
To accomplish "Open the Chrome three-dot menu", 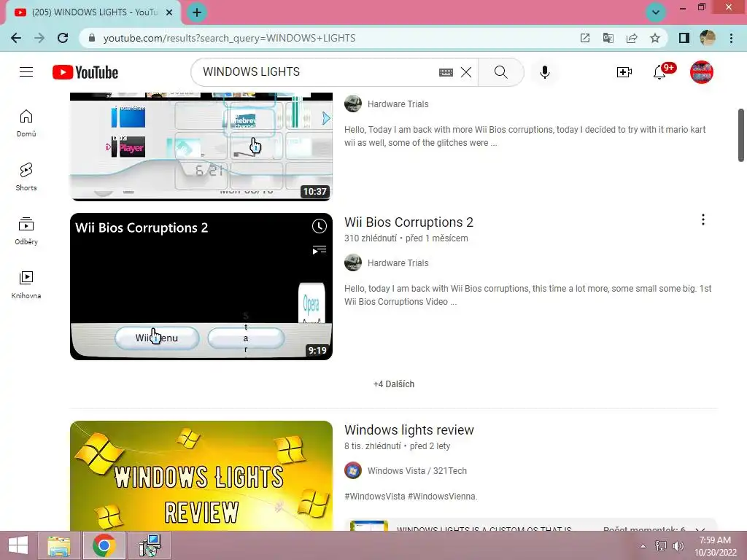I will (x=731, y=38).
